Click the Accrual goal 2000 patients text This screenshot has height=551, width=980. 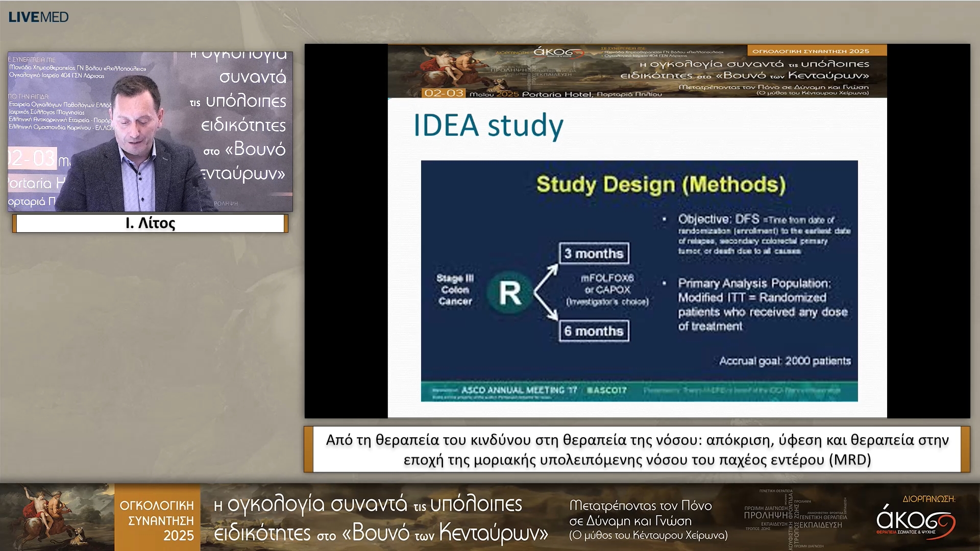pyautogui.click(x=785, y=361)
